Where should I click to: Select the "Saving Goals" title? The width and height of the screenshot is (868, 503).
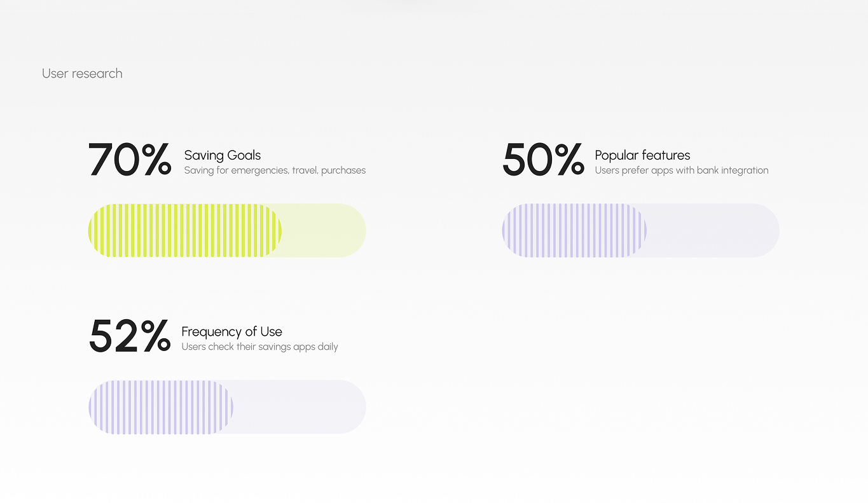(223, 155)
